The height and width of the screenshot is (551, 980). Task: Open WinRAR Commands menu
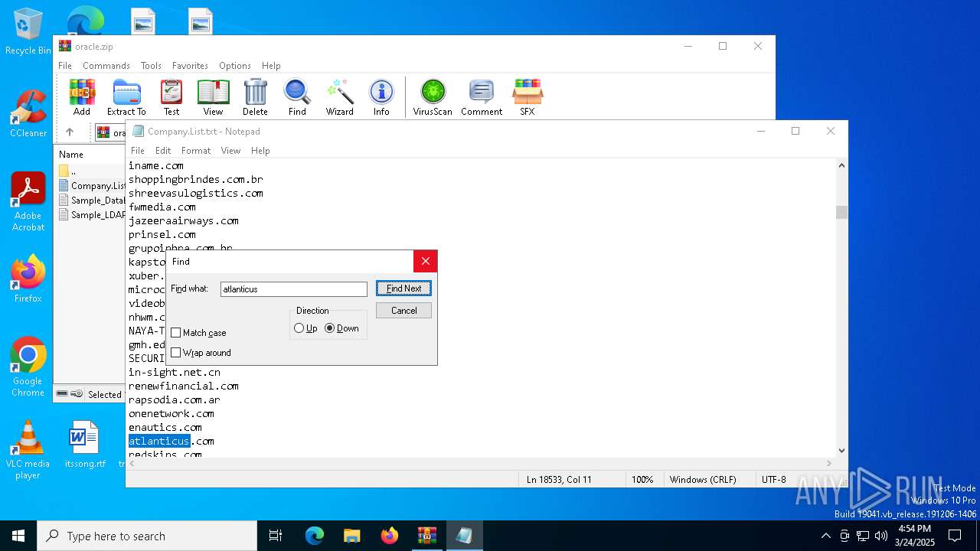(106, 66)
